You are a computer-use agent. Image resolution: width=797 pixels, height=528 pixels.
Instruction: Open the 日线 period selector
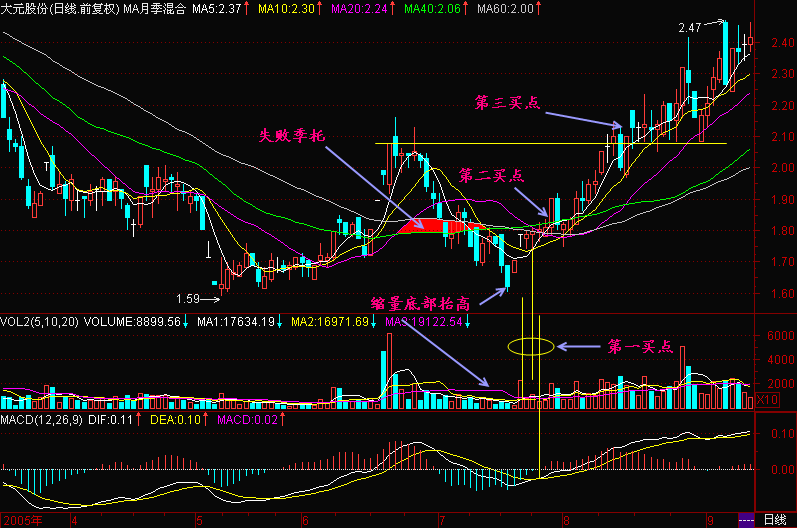[774, 520]
